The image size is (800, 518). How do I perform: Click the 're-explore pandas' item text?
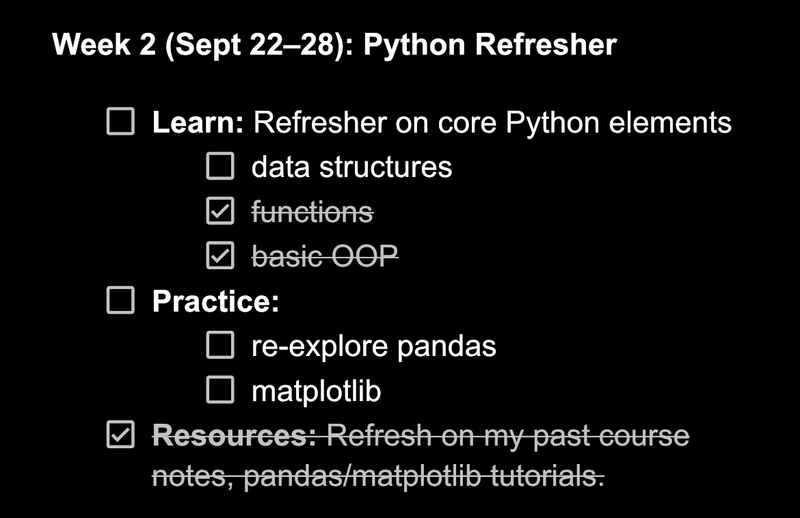[374, 346]
